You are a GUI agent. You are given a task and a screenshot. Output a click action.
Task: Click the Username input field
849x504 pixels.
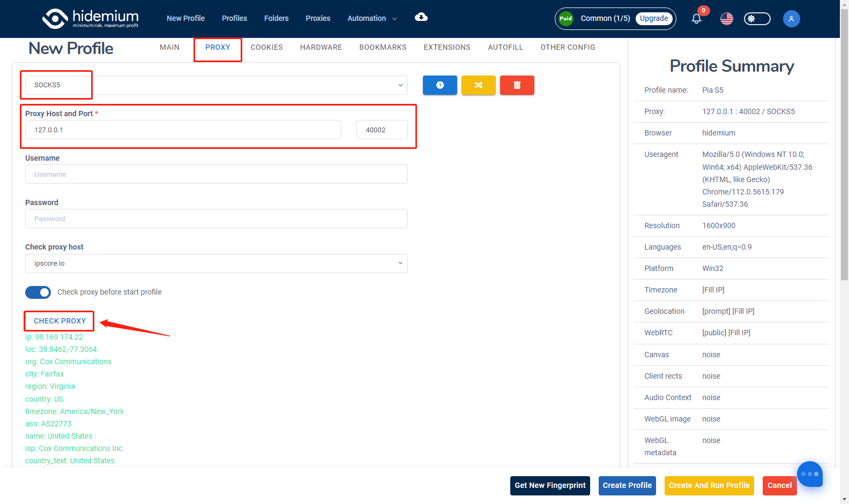click(x=216, y=174)
